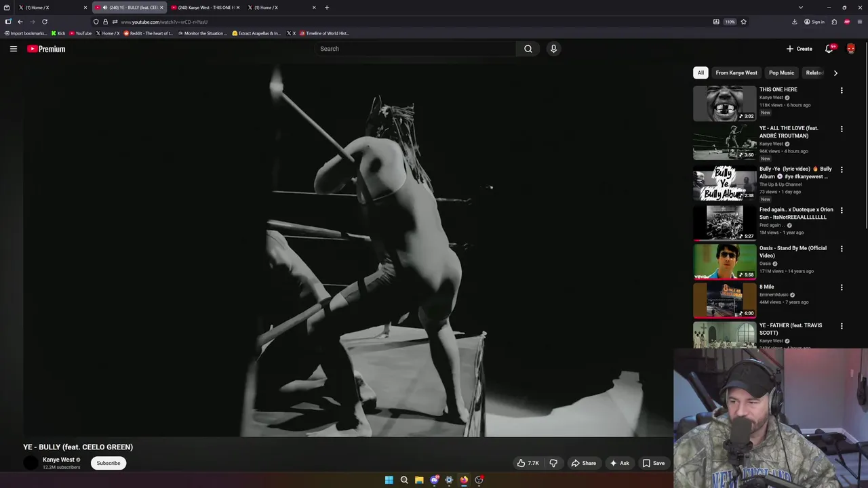Open options menu for ALL THE LOVE

842,129
